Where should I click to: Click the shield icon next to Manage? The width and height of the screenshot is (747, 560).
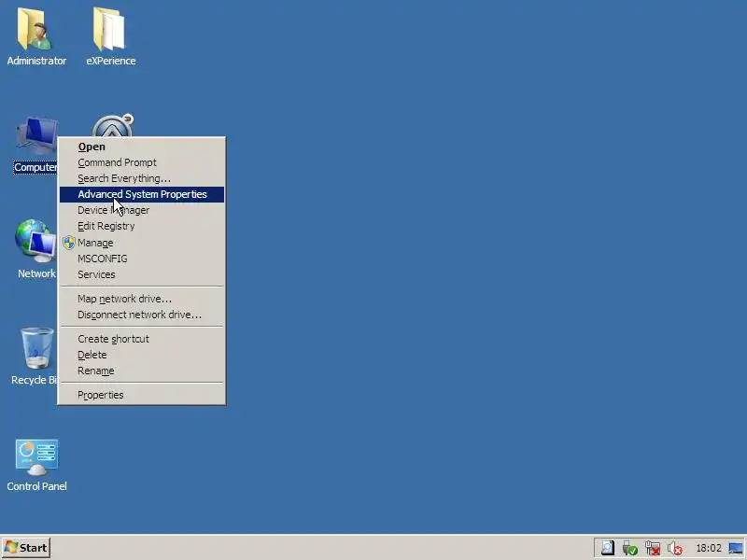click(x=69, y=243)
